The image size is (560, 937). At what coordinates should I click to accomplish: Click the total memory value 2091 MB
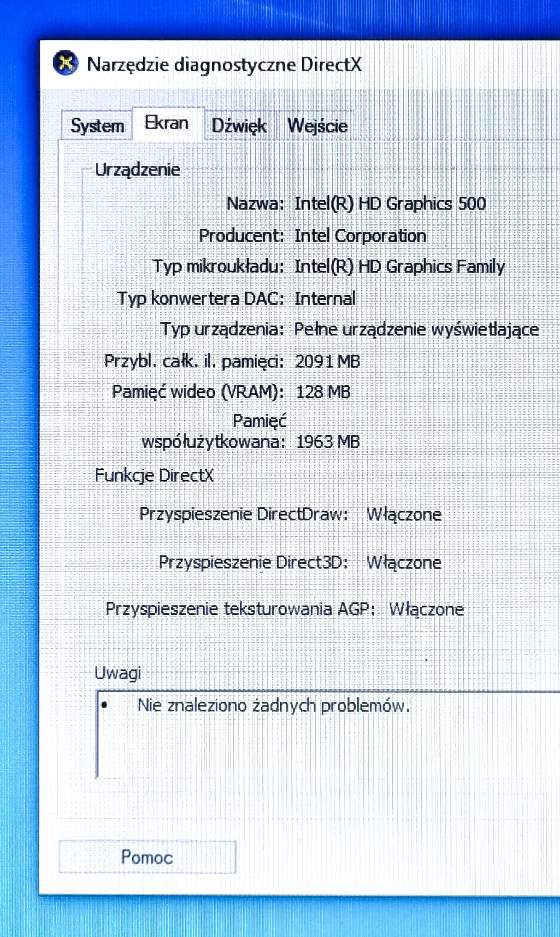tap(327, 361)
